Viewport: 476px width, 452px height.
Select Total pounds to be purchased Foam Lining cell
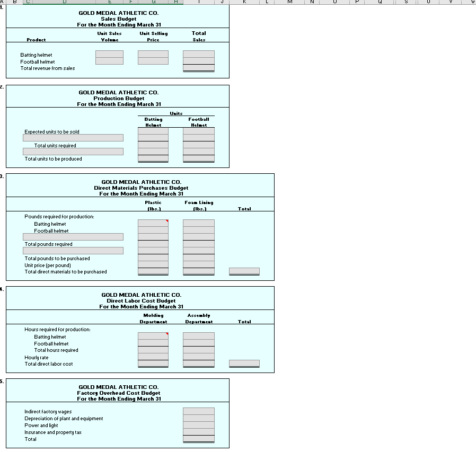click(199, 258)
